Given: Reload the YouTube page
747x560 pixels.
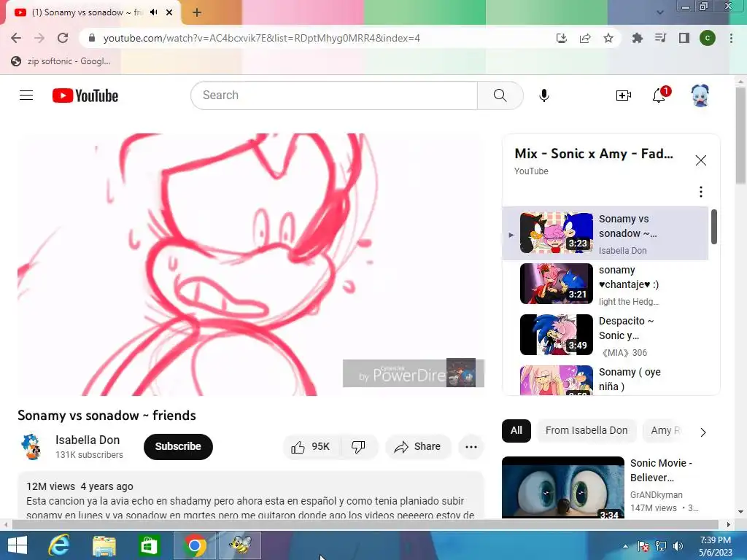Looking at the screenshot, I should 63,38.
